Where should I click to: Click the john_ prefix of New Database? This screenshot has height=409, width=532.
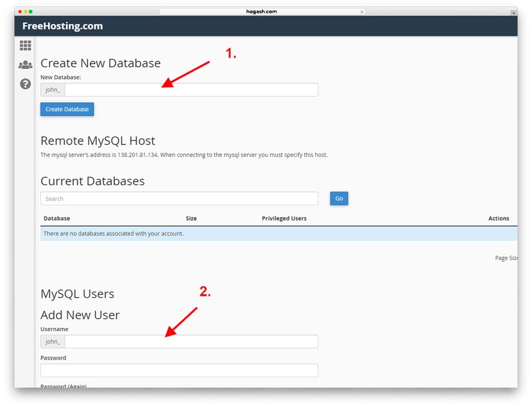coord(53,90)
